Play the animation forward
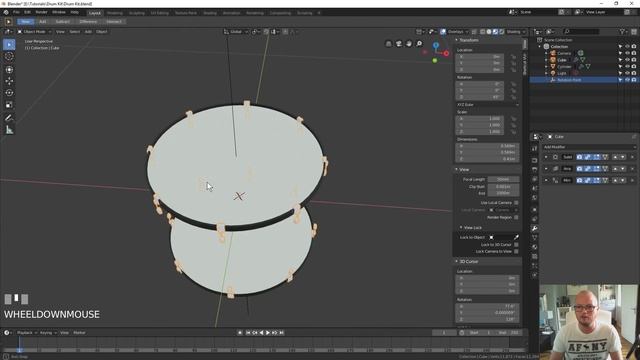Screen dimensions: 640x360 tap(268, 333)
